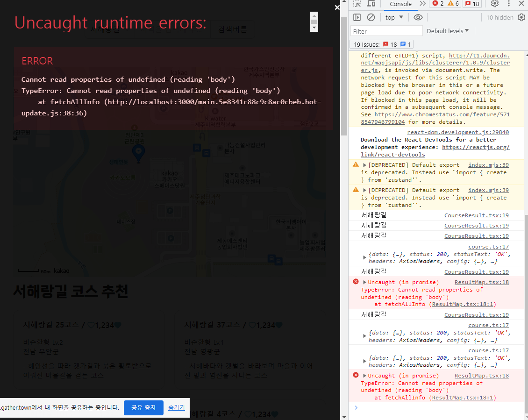Open DevTools settings gear

pos(494,4)
